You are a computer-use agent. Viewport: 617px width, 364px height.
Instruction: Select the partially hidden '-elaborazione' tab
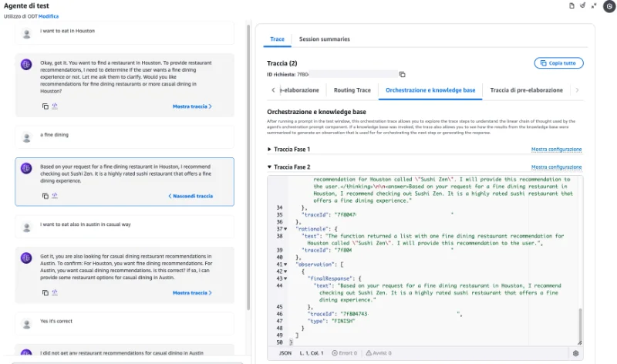299,90
